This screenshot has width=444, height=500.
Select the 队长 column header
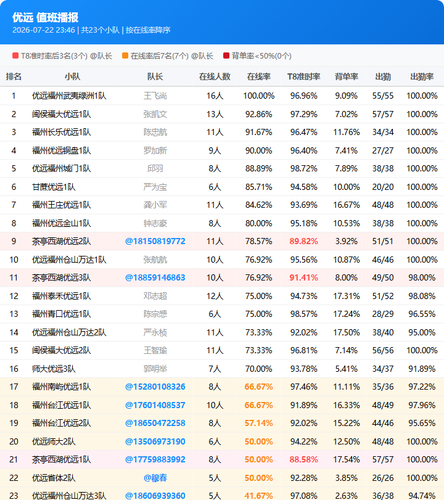[x=155, y=77]
